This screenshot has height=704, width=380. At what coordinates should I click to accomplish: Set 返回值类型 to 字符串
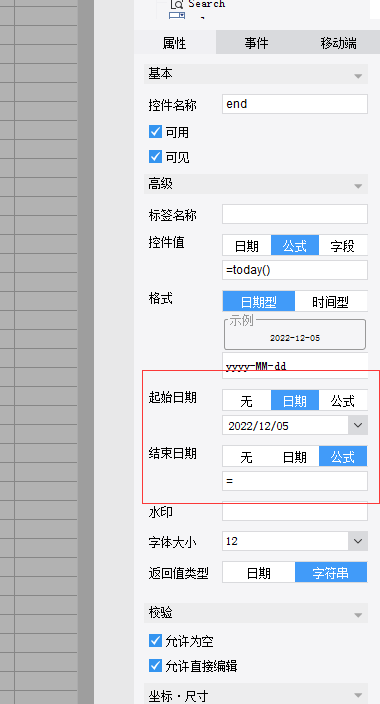[x=331, y=572]
